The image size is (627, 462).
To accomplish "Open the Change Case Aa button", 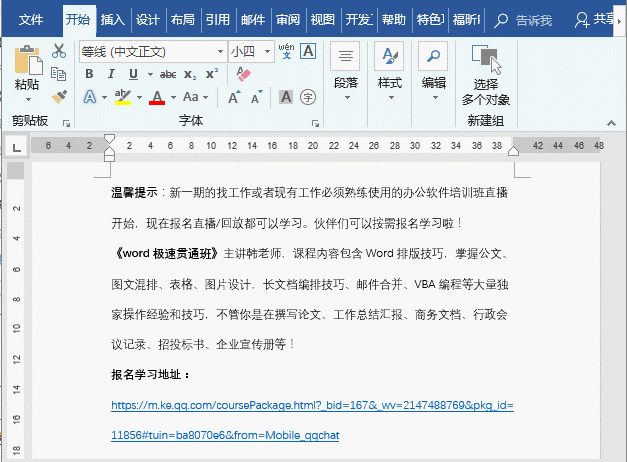I will click(x=191, y=97).
